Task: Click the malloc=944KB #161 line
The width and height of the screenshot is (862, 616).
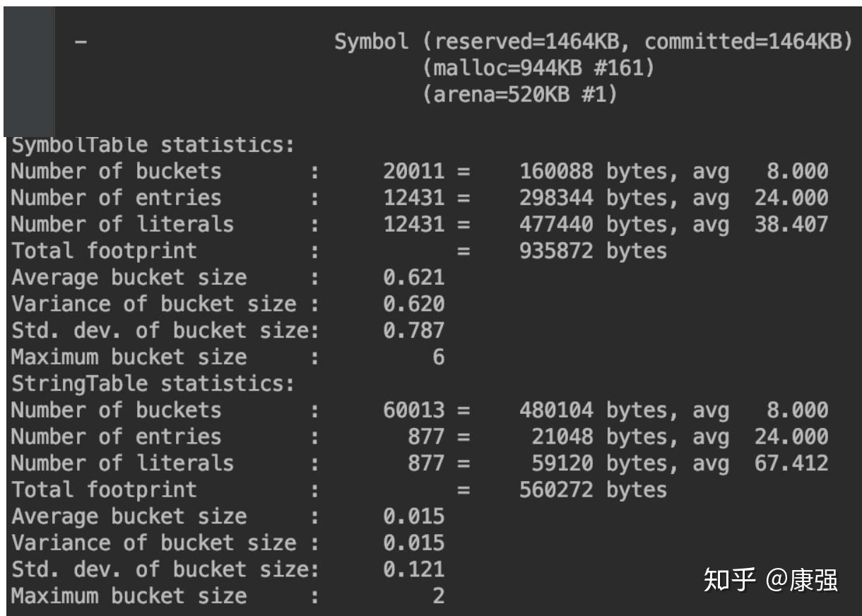Action: pos(538,69)
